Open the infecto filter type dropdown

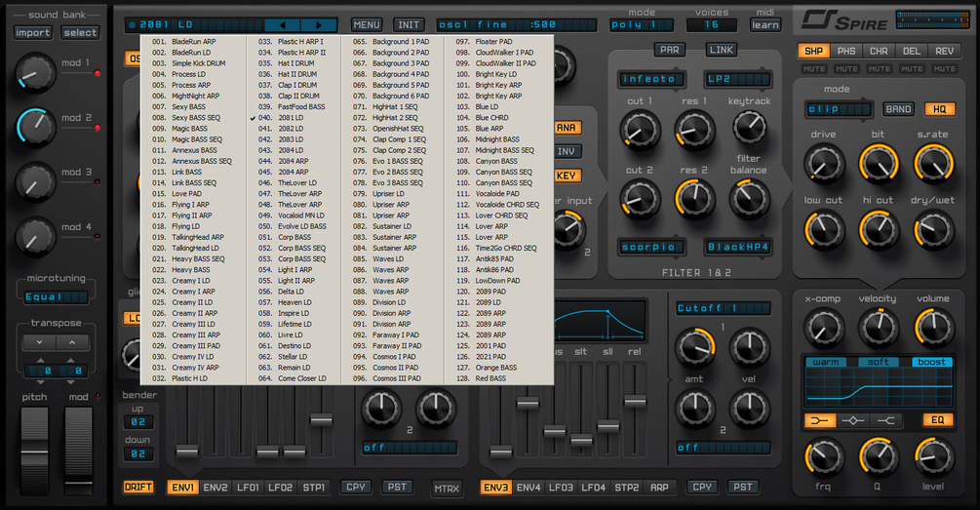650,79
